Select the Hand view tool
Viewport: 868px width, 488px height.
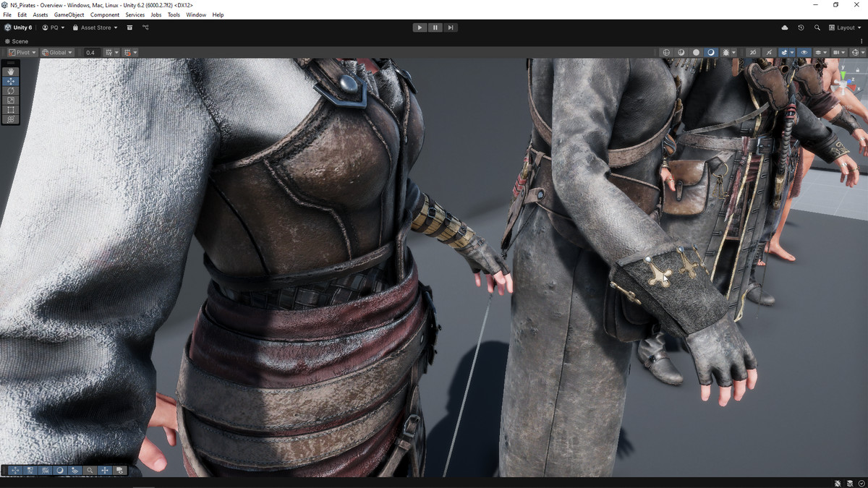tap(11, 72)
